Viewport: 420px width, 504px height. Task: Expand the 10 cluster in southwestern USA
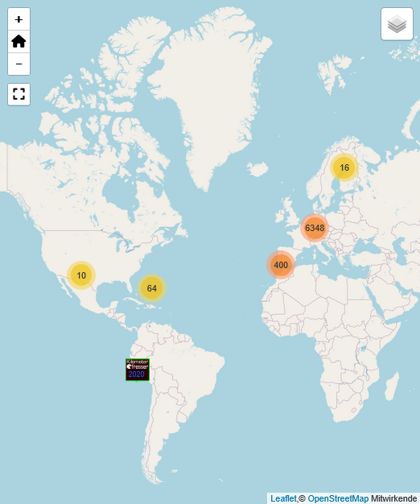[81, 275]
